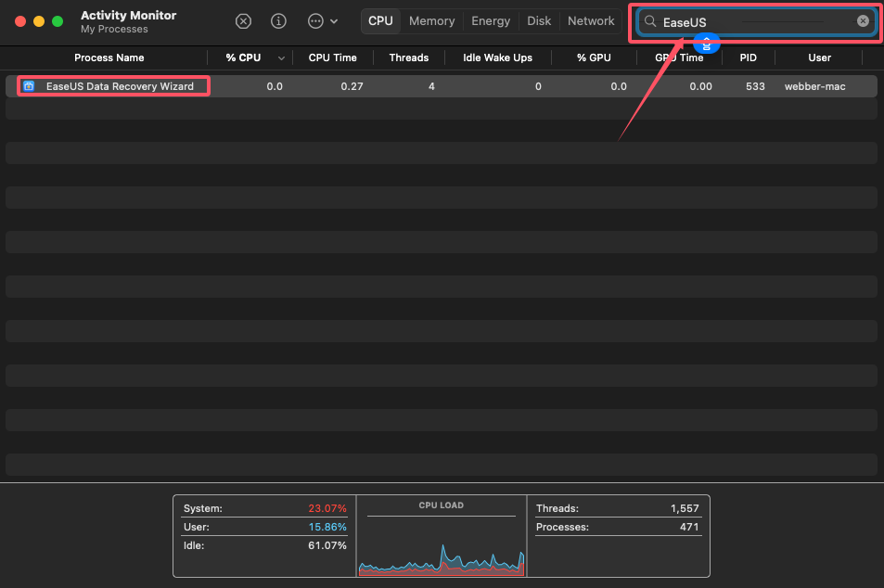Click the Processes count 471
Viewport: 884px width, 588px height.
689,527
